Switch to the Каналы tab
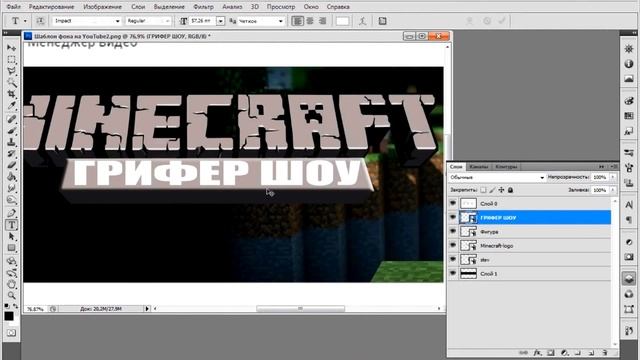640x360 pixels. (x=478, y=167)
